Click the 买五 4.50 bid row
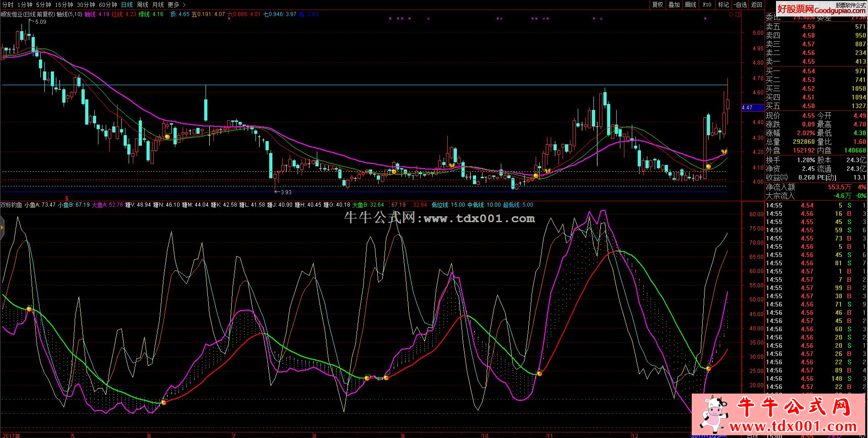The image size is (868, 438). coord(816,106)
